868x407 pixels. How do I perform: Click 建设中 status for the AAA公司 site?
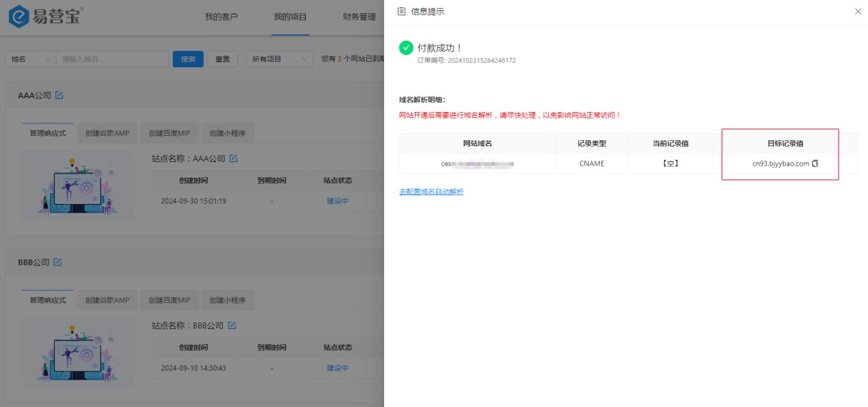(337, 201)
